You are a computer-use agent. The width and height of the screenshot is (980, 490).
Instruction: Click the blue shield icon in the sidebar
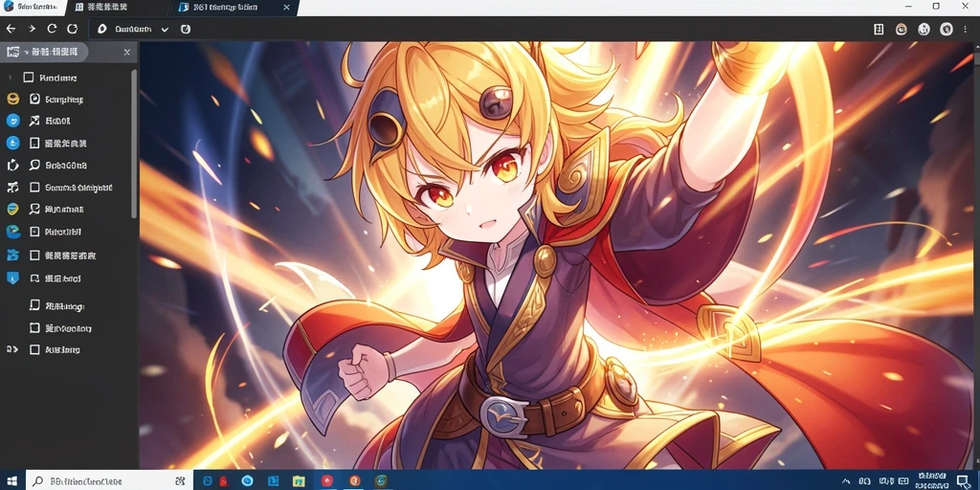pos(13,278)
